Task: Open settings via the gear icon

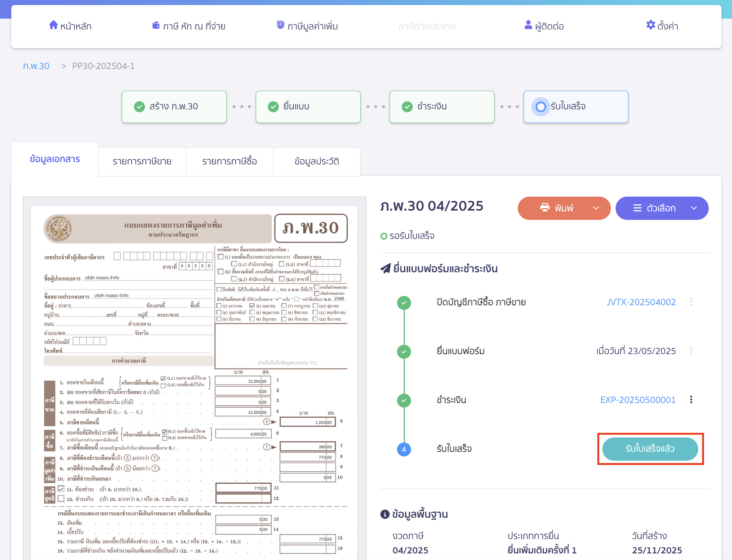Action: (650, 25)
